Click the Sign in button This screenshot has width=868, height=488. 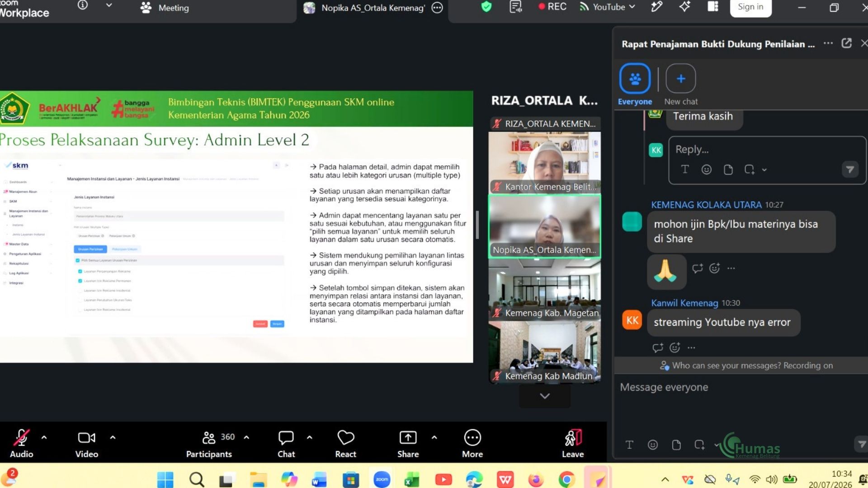[750, 7]
